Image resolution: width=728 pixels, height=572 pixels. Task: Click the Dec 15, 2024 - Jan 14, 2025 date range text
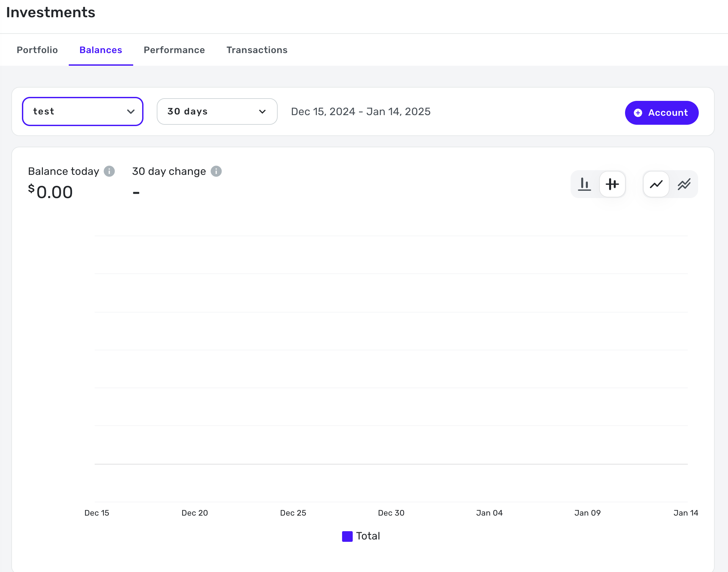tap(361, 111)
